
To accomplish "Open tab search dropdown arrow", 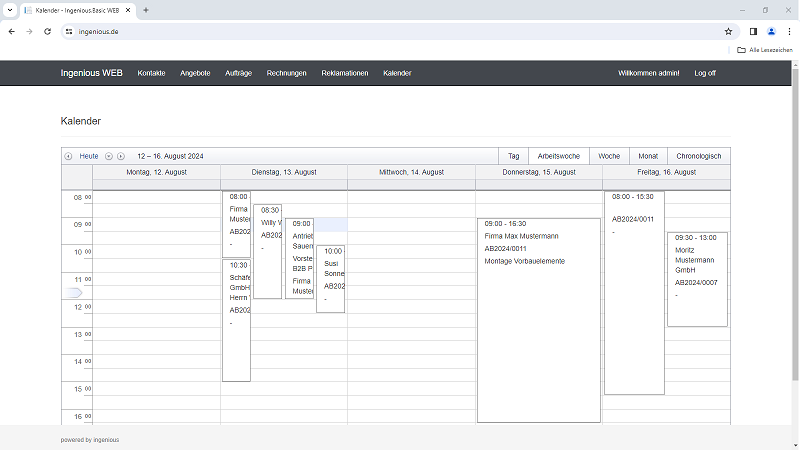I will (x=10, y=10).
